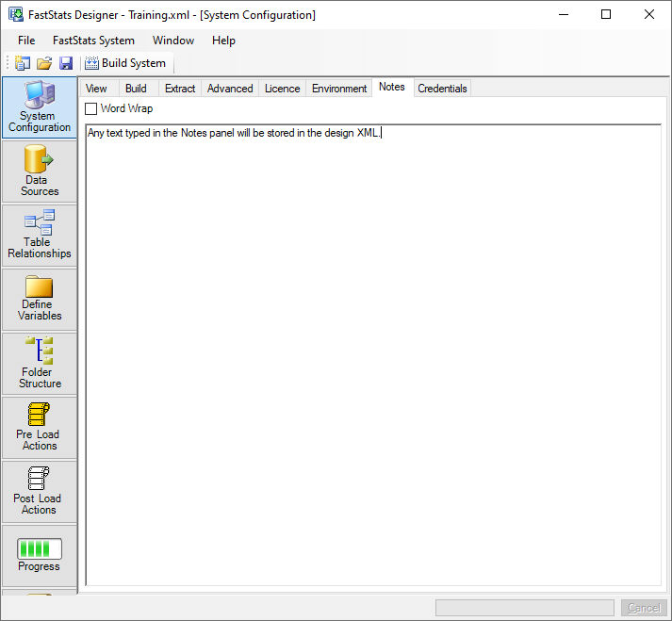
Task: Open the File menu
Action: pyautogui.click(x=26, y=41)
